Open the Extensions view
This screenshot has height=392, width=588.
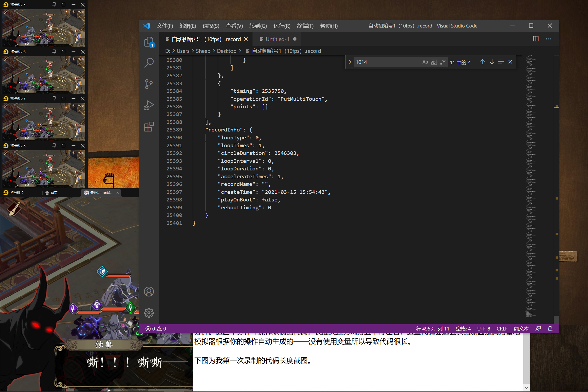(149, 127)
